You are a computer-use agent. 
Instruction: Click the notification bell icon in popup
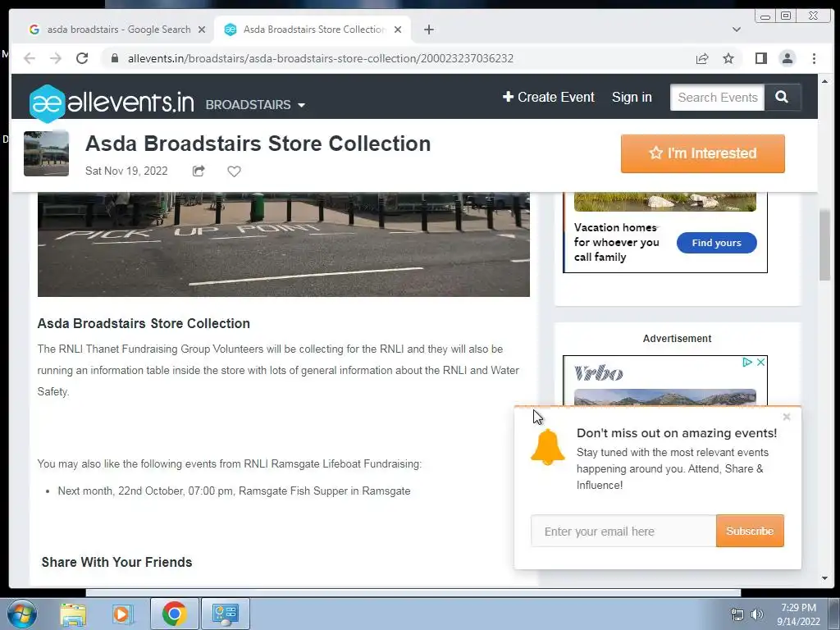coord(547,447)
